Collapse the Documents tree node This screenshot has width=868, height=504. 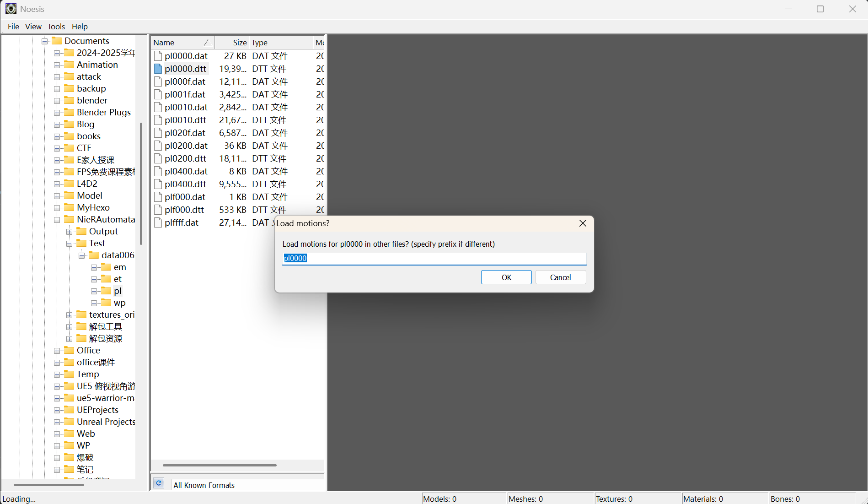[45, 41]
